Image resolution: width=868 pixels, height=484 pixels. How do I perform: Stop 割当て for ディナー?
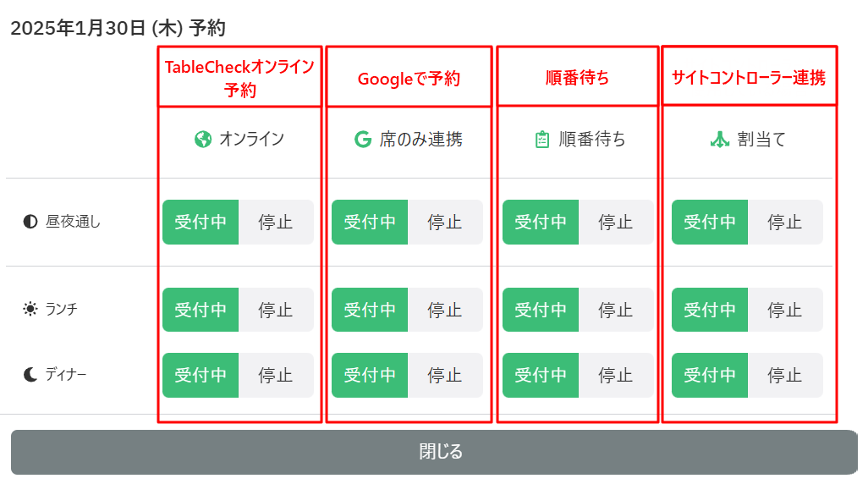click(784, 375)
